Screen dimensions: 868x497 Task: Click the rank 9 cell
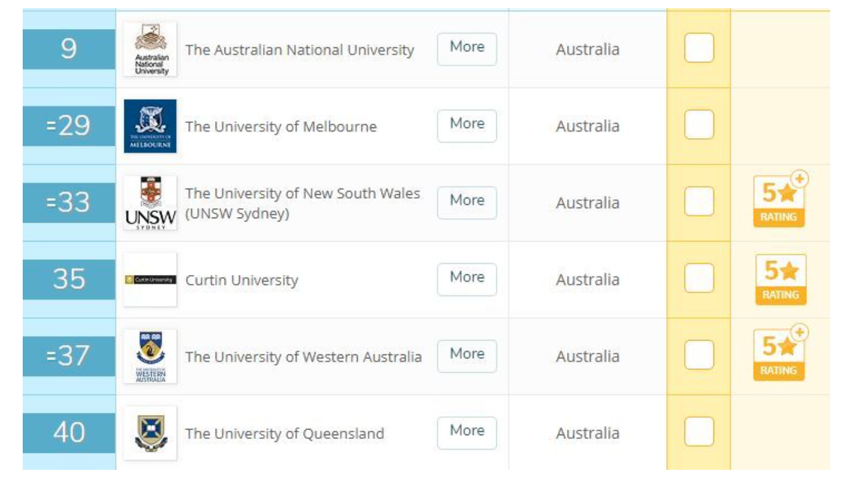click(69, 49)
